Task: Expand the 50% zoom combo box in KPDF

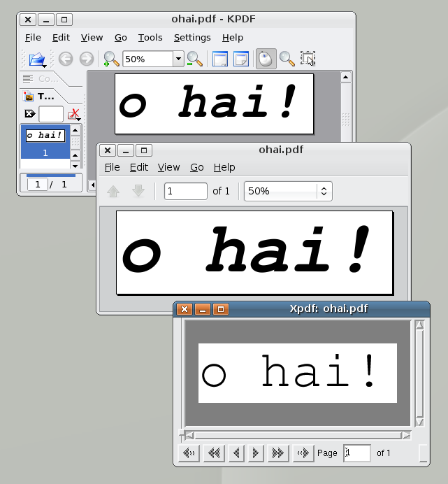Action: 178,59
